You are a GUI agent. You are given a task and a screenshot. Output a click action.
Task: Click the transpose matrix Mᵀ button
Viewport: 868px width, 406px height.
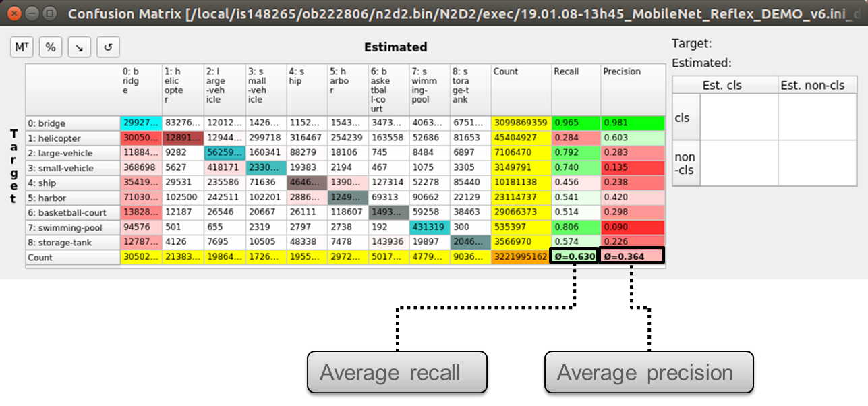pos(22,47)
